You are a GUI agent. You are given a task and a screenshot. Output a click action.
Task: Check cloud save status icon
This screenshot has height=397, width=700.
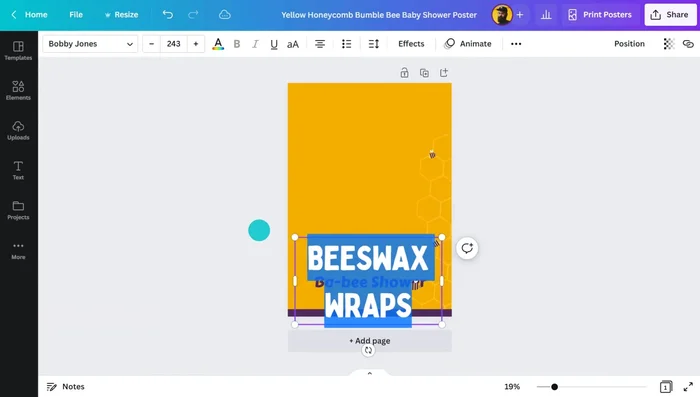(x=225, y=15)
